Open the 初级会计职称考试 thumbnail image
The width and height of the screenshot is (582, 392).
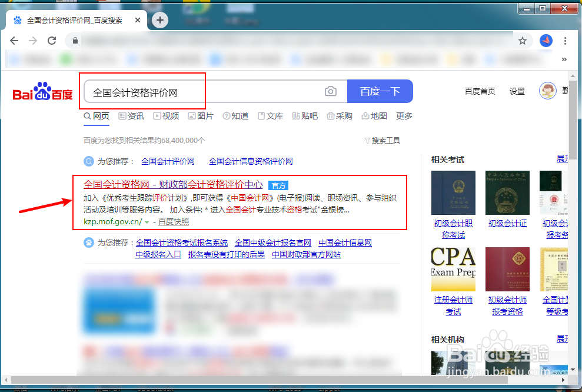[x=453, y=192]
